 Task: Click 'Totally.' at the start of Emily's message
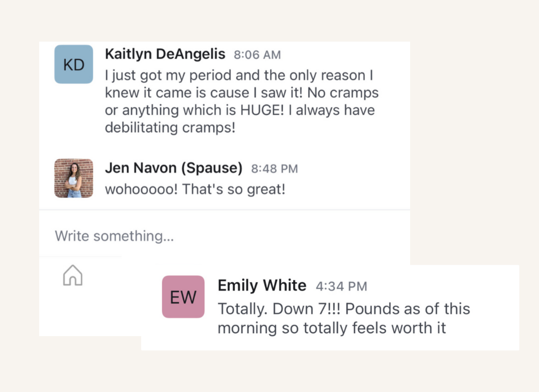243,309
